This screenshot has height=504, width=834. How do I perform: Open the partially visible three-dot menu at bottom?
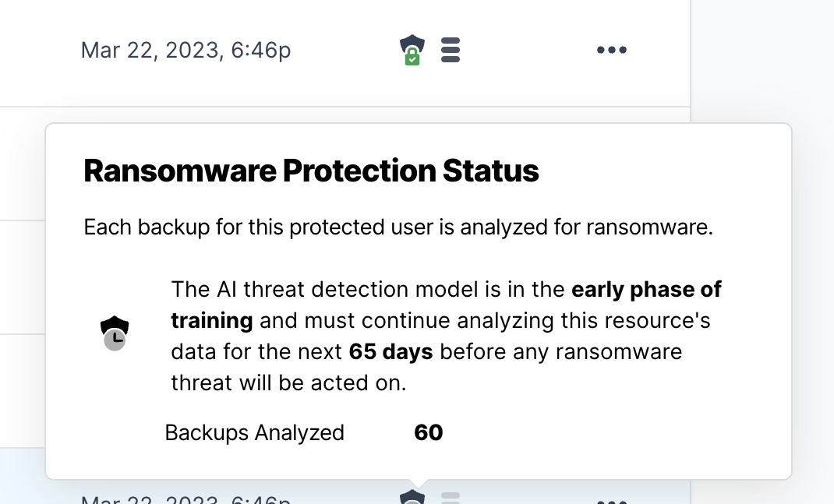612,502
